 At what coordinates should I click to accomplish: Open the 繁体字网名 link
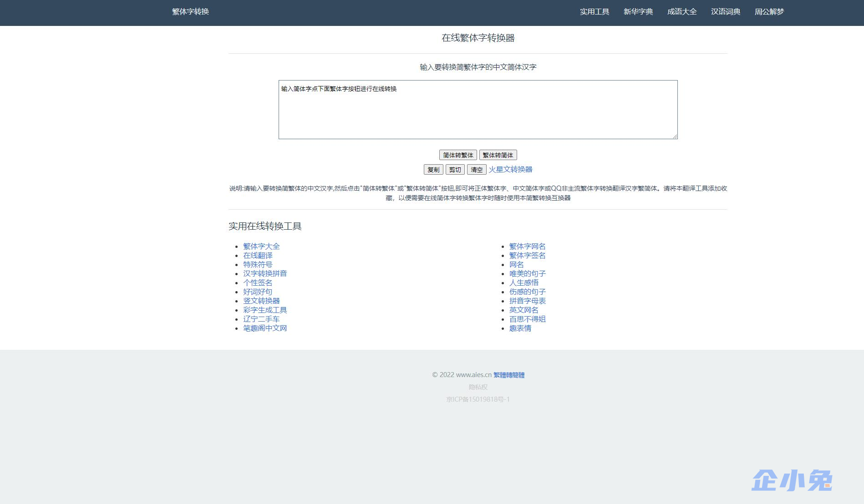pos(527,246)
